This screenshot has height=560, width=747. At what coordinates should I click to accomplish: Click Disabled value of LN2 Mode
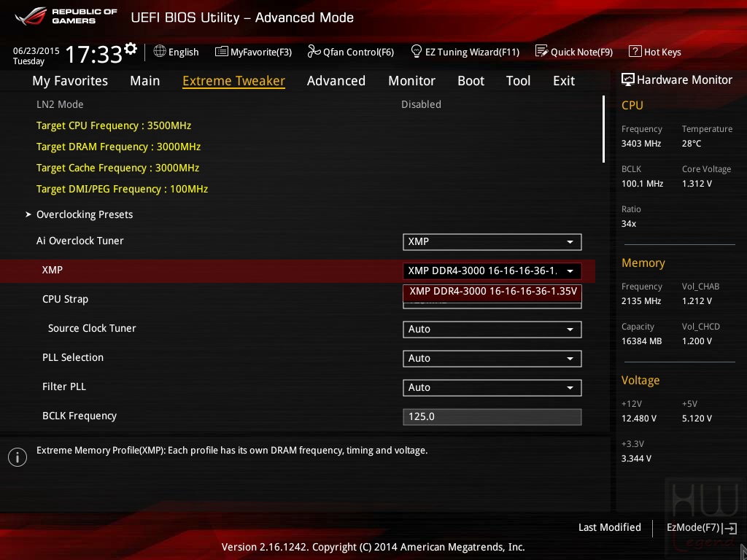tap(421, 104)
